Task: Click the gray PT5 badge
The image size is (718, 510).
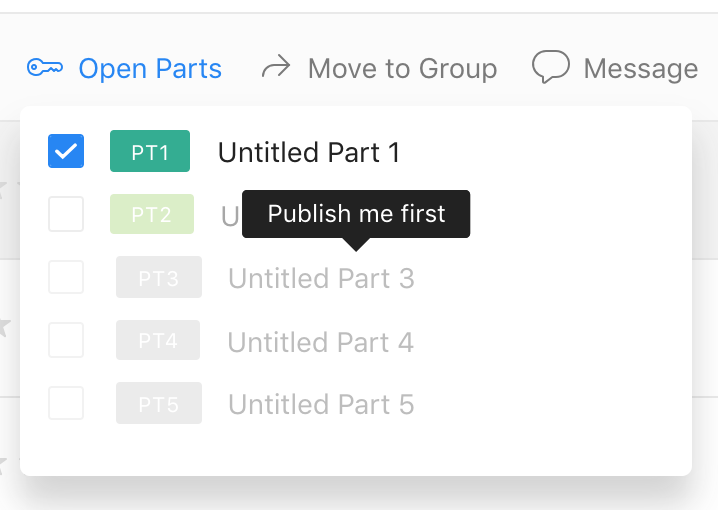Action: [159, 403]
